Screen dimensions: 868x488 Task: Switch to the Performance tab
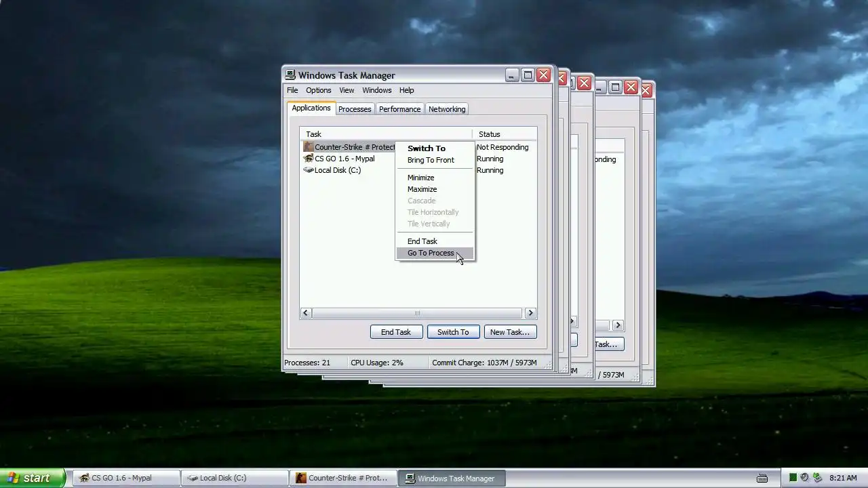[x=399, y=109]
